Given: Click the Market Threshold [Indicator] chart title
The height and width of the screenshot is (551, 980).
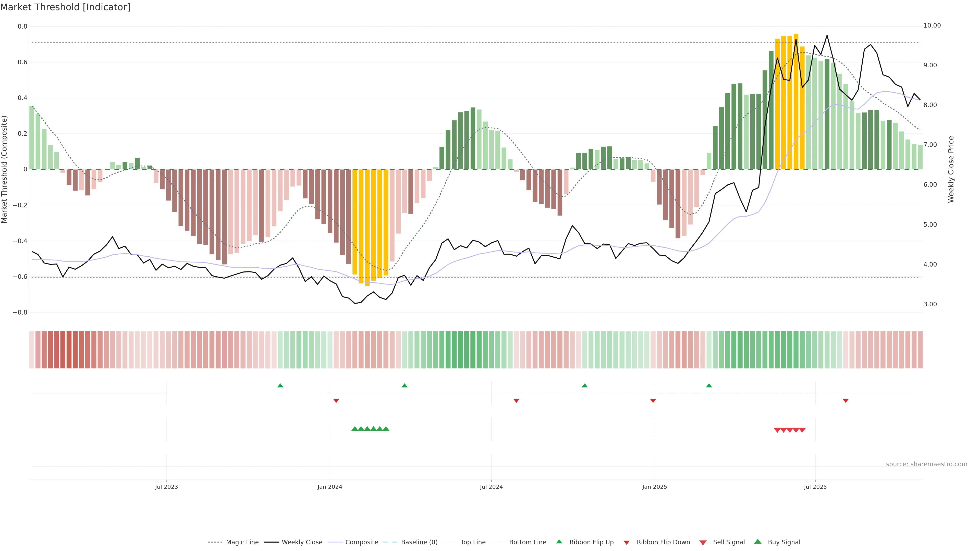Looking at the screenshot, I should click(x=65, y=7).
